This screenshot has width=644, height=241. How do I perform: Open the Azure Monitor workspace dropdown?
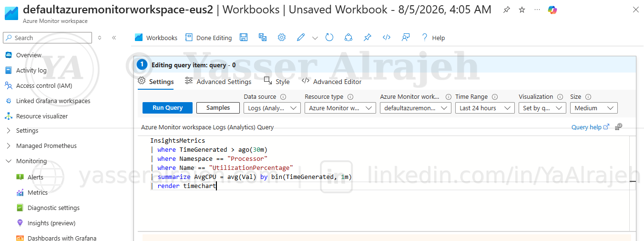(x=416, y=108)
